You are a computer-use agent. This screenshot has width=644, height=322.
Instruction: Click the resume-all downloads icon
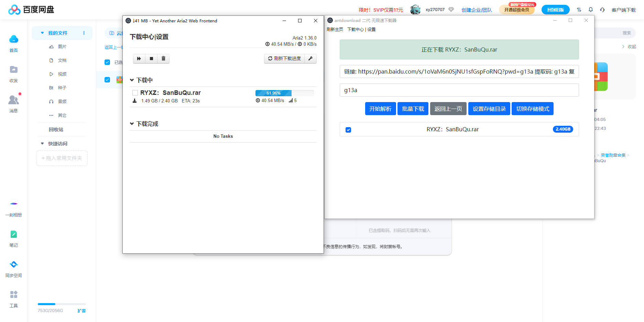pos(139,59)
